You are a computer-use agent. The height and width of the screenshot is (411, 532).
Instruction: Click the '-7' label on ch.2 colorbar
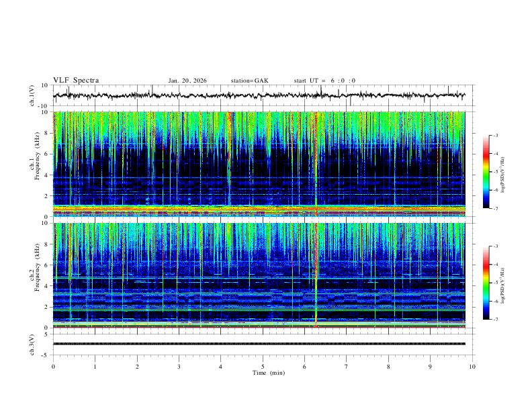495,320
